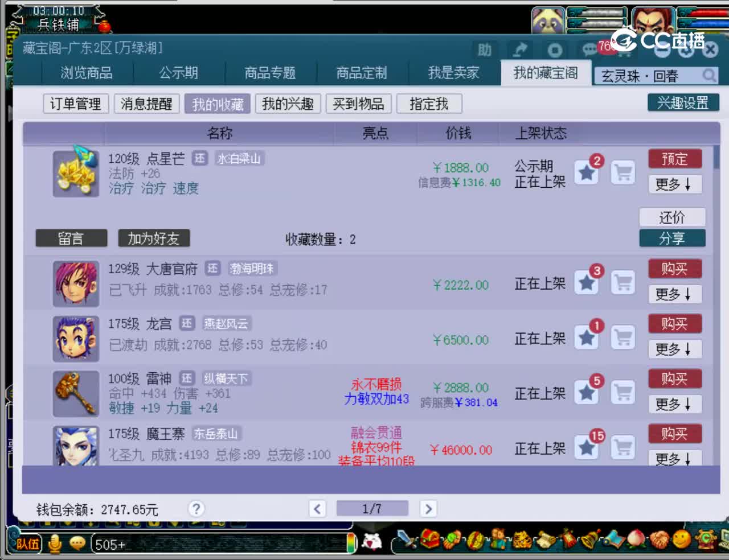The height and width of the screenshot is (560, 729).
Task: Click the panda pet avatar at top
Action: pos(548,21)
